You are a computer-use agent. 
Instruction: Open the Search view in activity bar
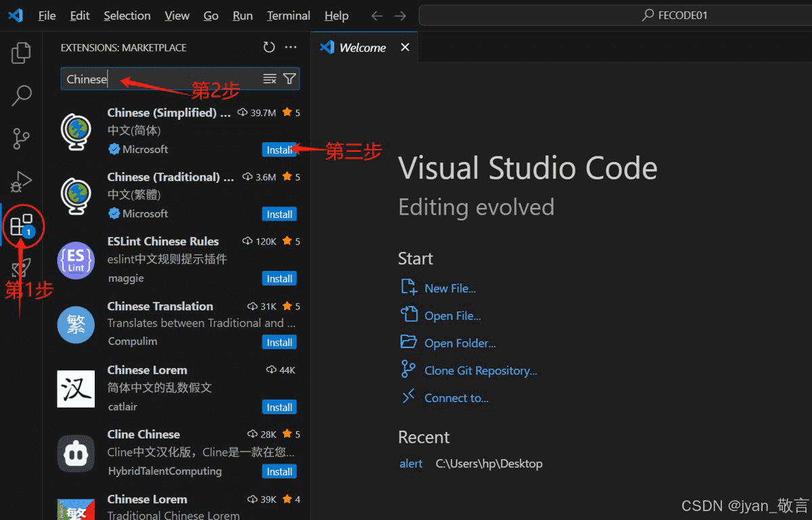point(21,95)
